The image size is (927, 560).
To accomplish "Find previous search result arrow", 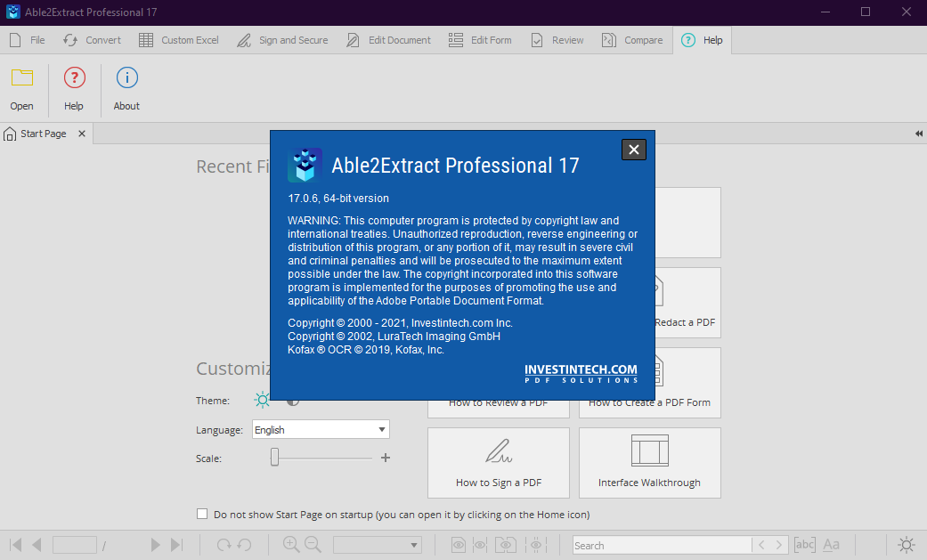I will click(761, 545).
